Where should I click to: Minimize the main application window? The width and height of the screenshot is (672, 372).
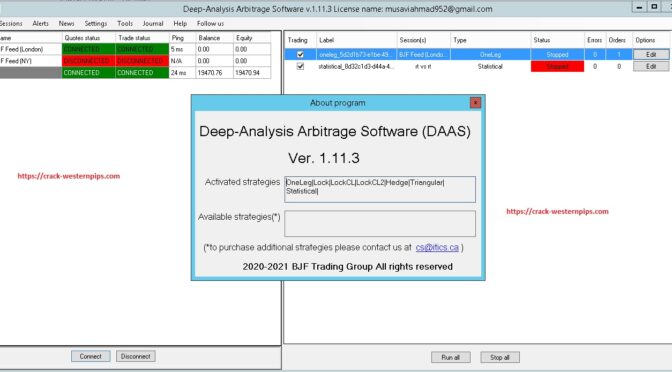pyautogui.click(x=639, y=7)
